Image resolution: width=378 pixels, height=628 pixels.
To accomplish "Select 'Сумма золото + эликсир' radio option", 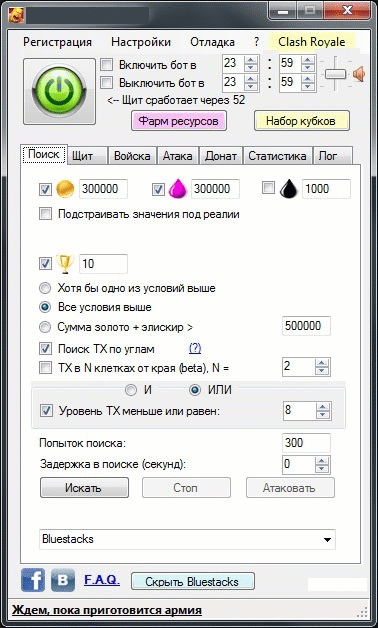I will click(x=46, y=327).
